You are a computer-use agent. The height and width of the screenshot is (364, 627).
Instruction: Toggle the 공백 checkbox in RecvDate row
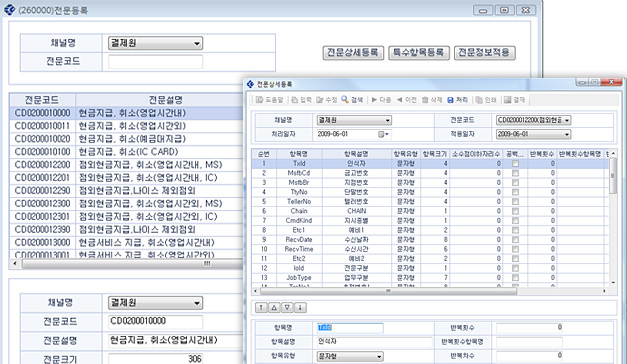pyautogui.click(x=515, y=240)
